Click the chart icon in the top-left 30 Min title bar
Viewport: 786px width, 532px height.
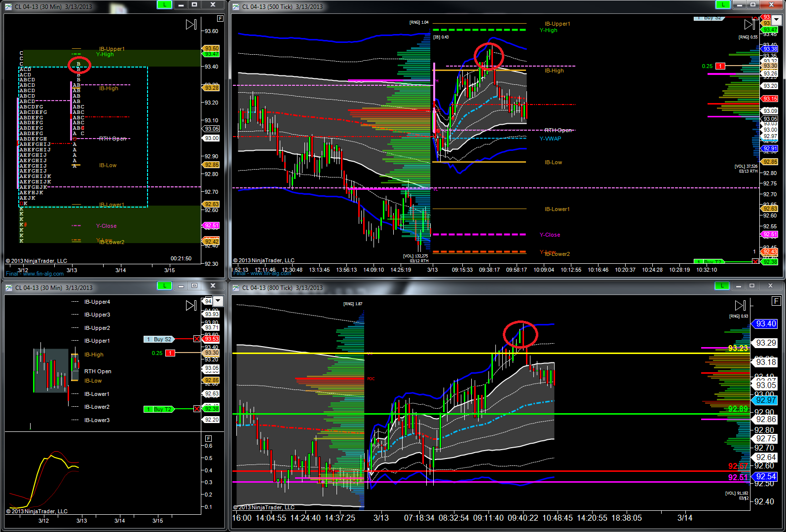point(8,6)
